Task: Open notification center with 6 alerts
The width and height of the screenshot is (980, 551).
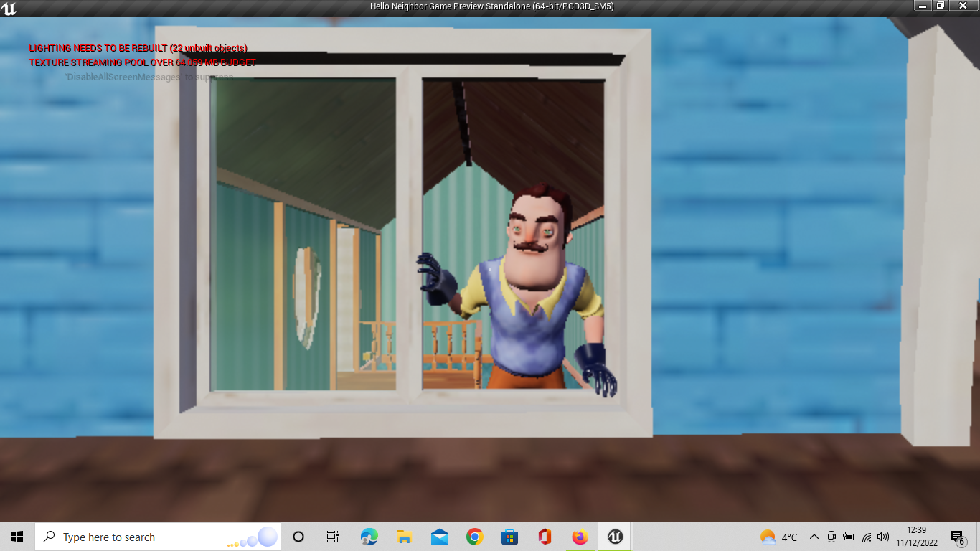Action: [x=958, y=537]
